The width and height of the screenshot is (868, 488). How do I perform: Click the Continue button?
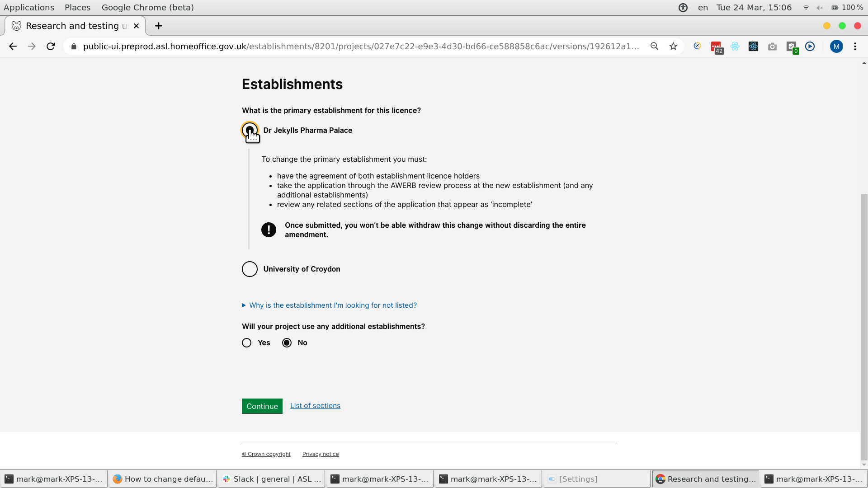pyautogui.click(x=262, y=406)
